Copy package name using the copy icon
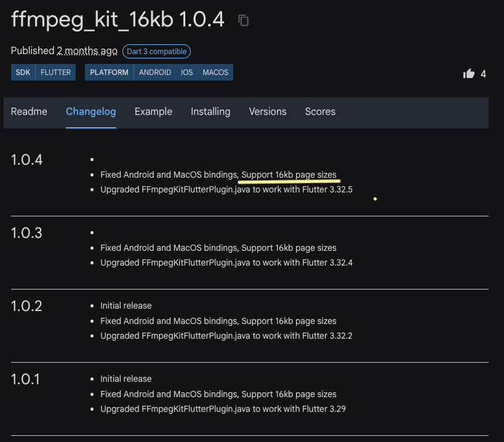Screen dimensions: 504x442 (244, 20)
